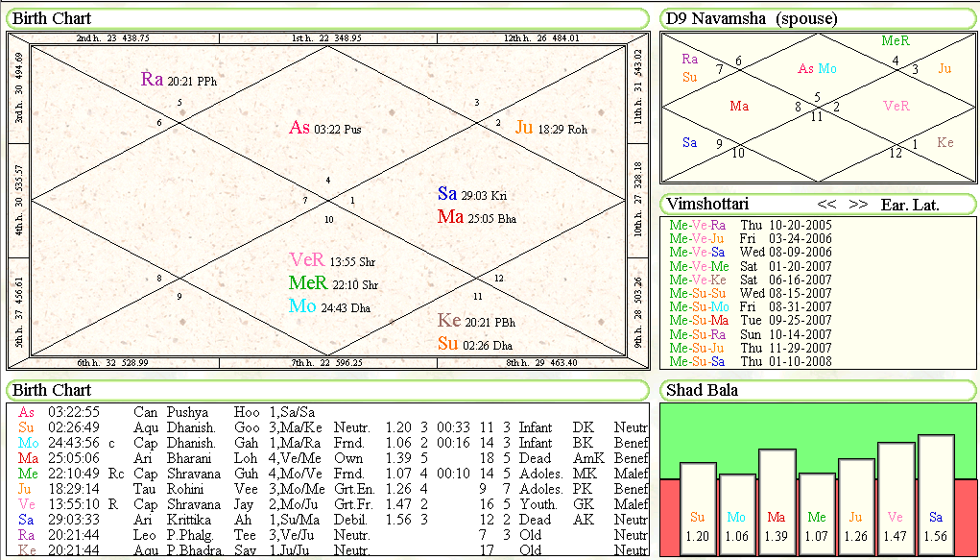Click the >> next dasha arrow
Viewport: 980px width, 560px height.
coord(858,205)
